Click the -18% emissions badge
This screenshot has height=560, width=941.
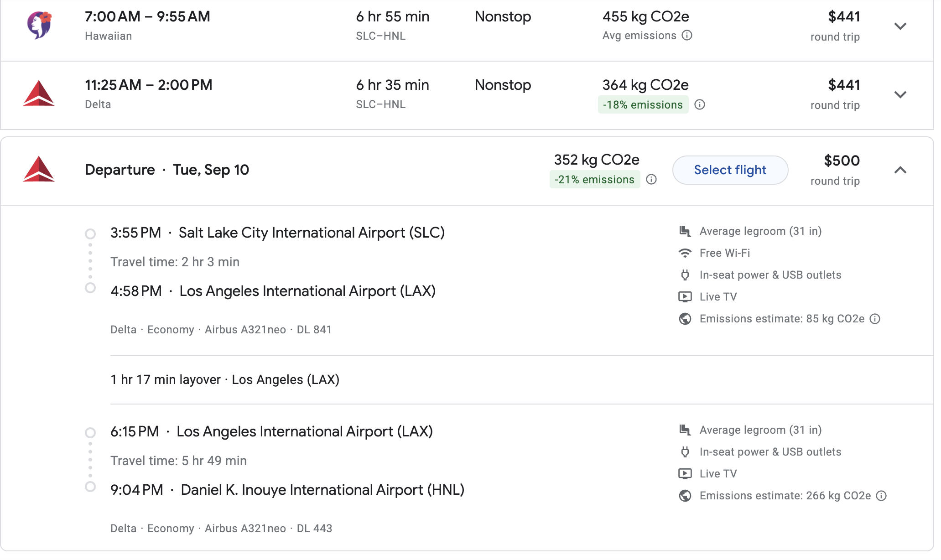[643, 105]
